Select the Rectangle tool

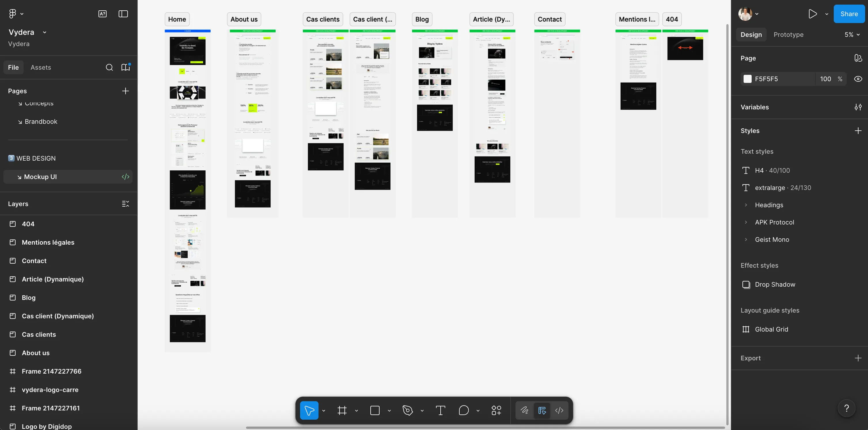coord(375,410)
